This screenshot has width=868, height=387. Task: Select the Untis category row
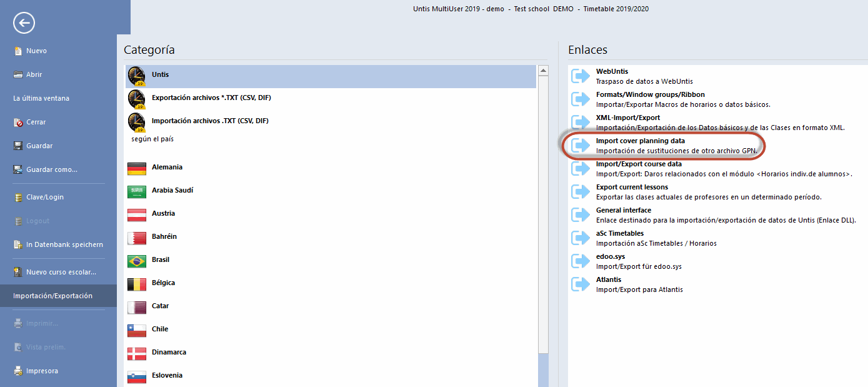(x=331, y=76)
